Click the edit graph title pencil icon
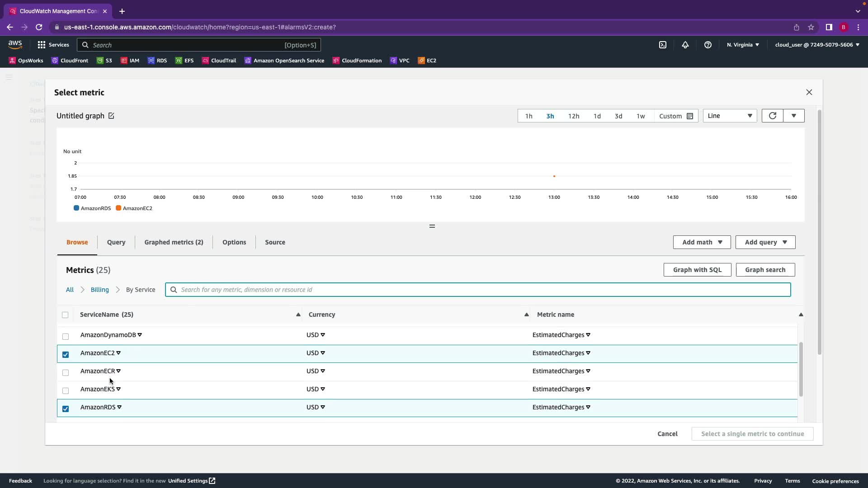Image resolution: width=868 pixels, height=488 pixels. pyautogui.click(x=111, y=116)
